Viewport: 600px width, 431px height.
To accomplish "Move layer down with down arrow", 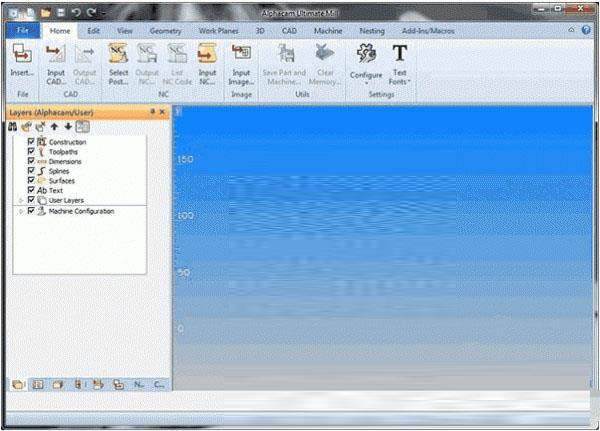I will 68,126.
